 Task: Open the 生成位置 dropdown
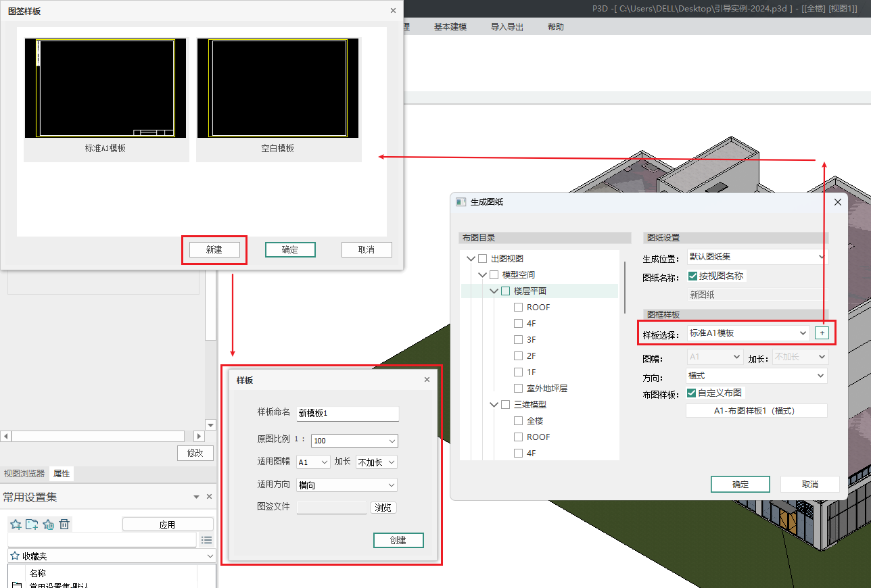(757, 257)
